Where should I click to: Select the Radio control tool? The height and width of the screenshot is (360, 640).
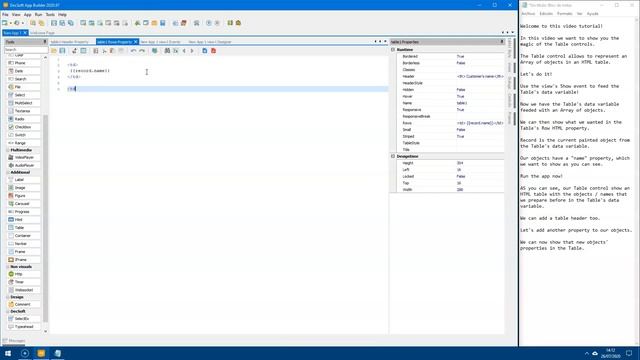pos(24,119)
